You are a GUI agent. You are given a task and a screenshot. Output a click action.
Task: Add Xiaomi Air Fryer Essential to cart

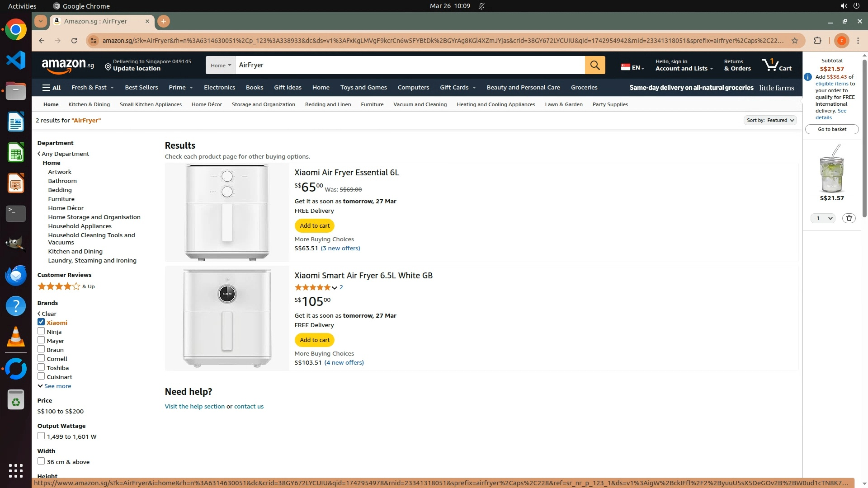point(315,225)
